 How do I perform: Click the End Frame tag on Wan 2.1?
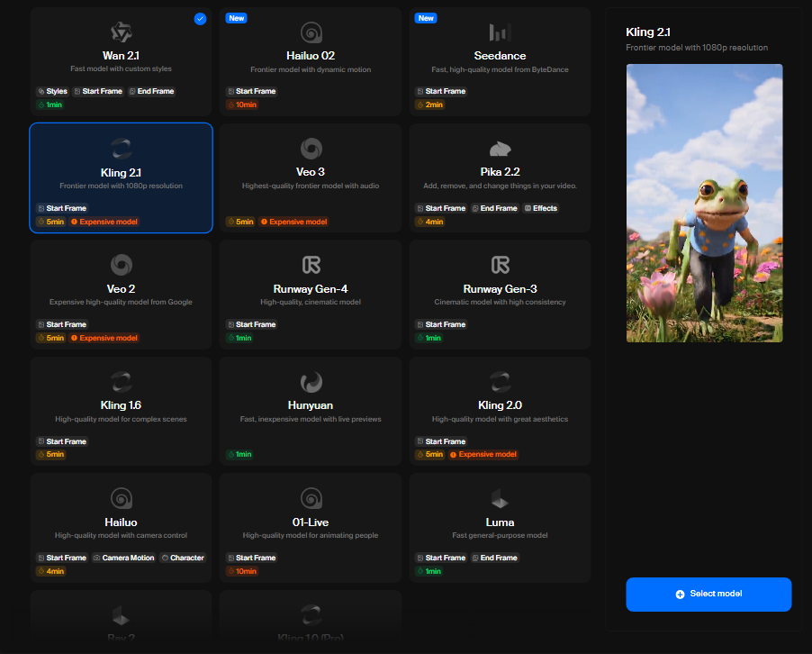tap(151, 91)
